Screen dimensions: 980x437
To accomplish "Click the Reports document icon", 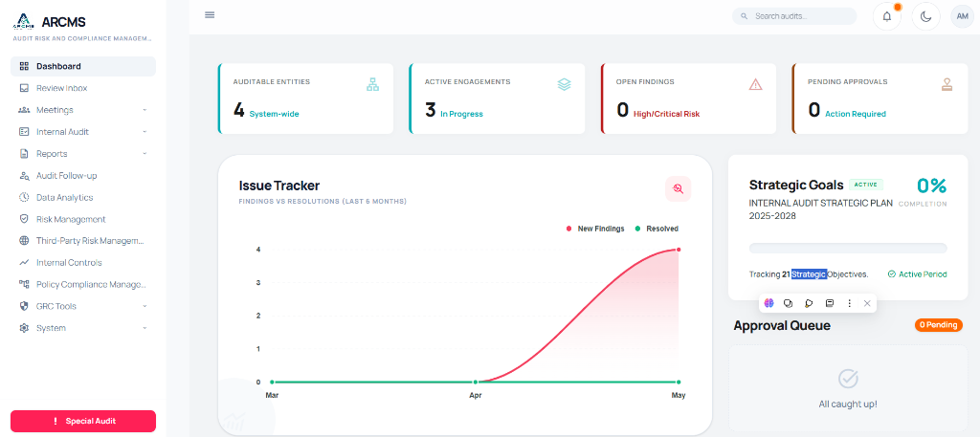I will (24, 154).
